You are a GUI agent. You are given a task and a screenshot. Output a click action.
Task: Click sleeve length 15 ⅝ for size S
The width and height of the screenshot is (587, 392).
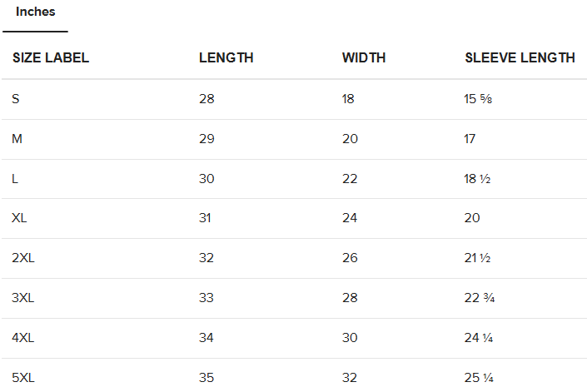coord(480,99)
